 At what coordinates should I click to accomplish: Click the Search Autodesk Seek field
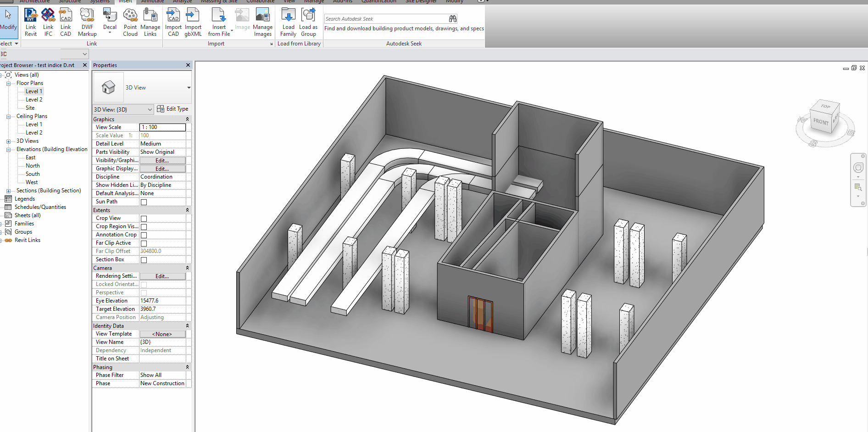(x=386, y=19)
